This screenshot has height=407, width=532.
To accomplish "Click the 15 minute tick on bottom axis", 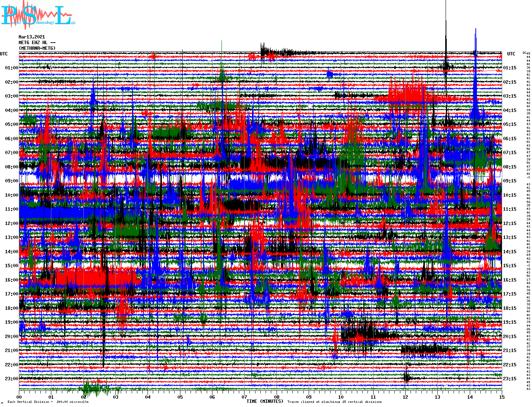I will tap(501, 397).
